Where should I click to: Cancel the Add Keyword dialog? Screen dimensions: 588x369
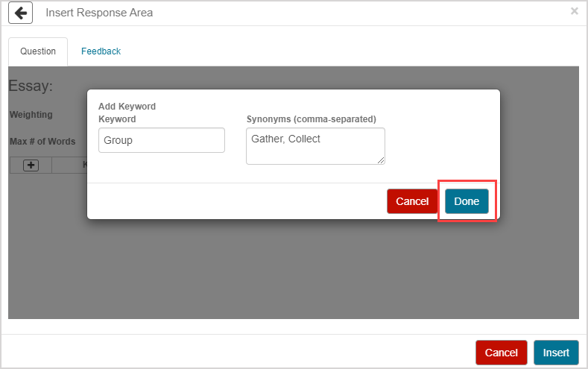pos(411,201)
